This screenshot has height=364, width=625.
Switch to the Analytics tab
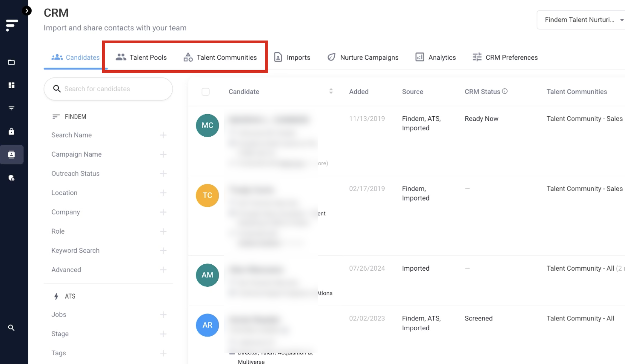[435, 57]
